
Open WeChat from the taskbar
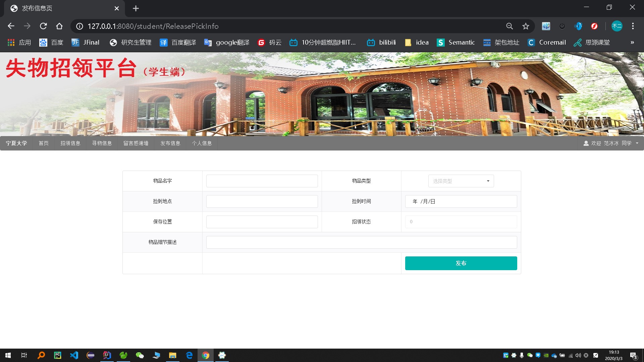click(x=140, y=355)
